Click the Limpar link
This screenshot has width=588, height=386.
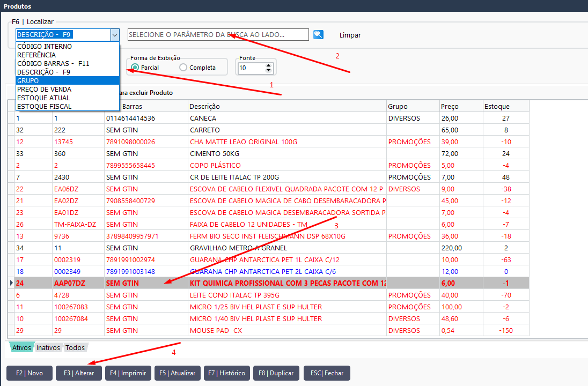click(x=350, y=35)
